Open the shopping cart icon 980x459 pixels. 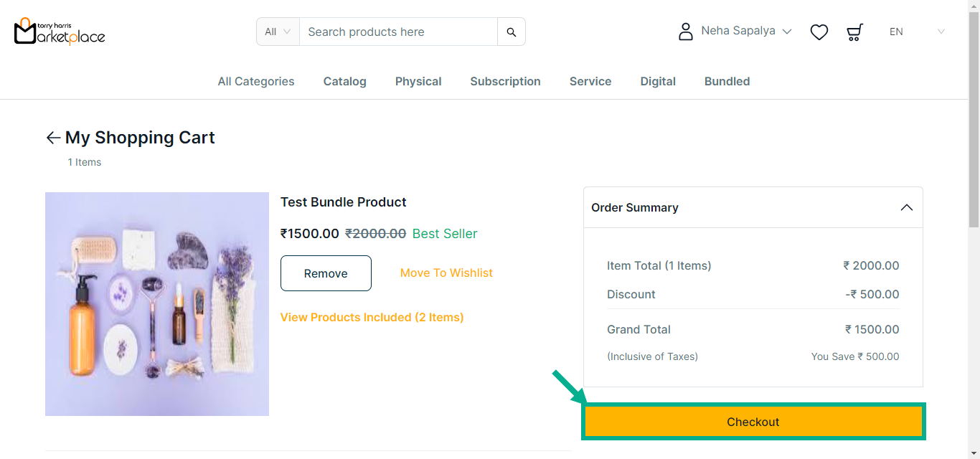point(854,32)
